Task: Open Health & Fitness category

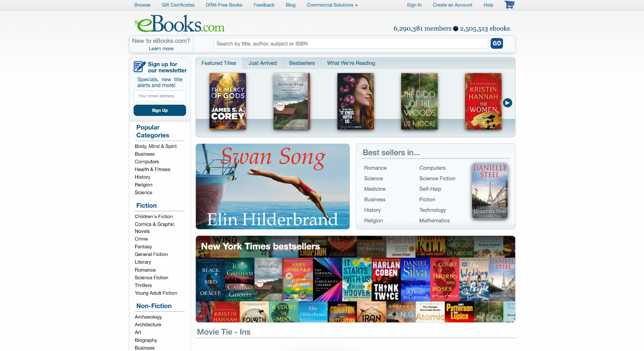Action: [153, 169]
